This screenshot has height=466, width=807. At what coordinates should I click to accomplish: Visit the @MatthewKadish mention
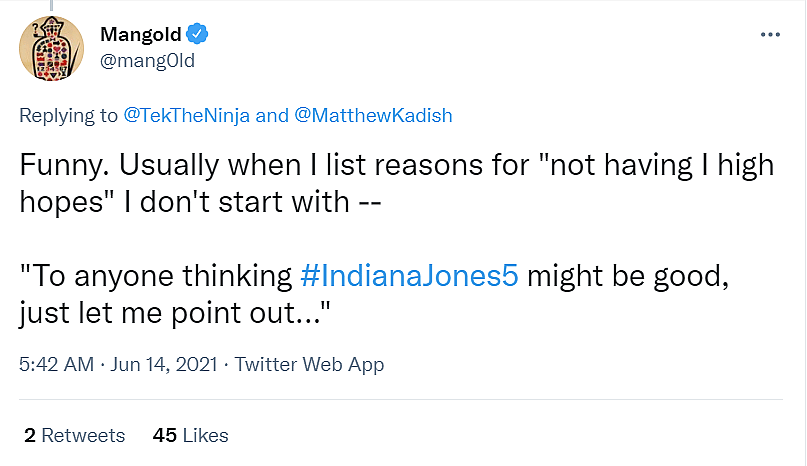[374, 115]
